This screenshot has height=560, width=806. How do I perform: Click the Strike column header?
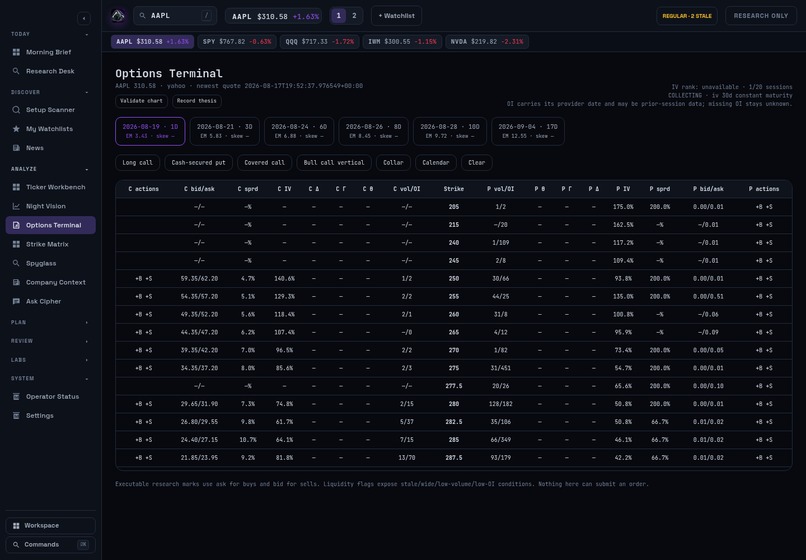[454, 189]
